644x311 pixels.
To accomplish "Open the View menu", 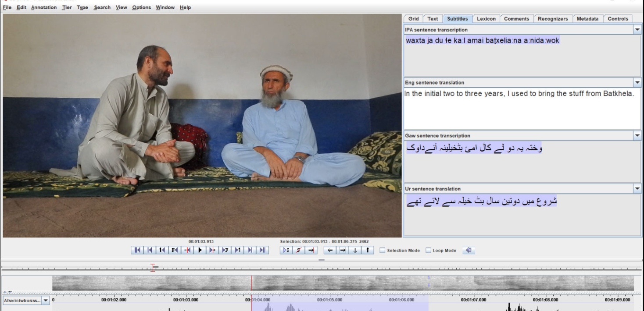I will tap(122, 7).
